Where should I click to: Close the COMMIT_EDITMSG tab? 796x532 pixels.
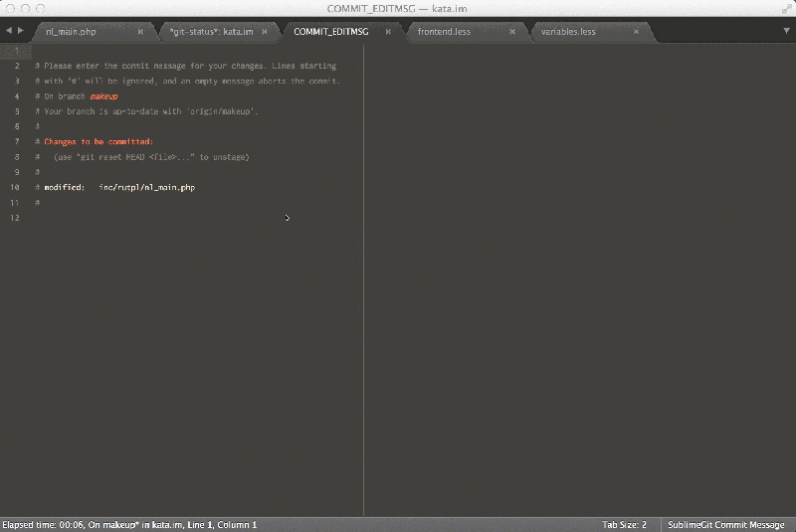click(x=388, y=32)
